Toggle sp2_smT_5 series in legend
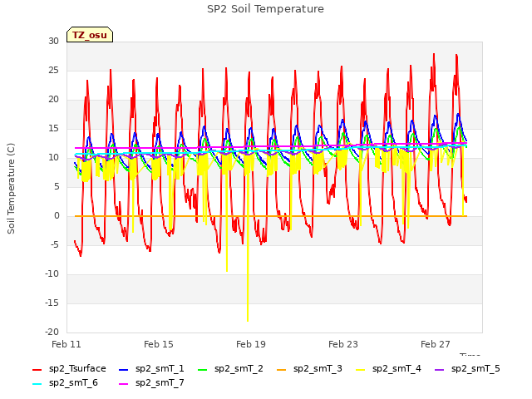532x399 pixels. pos(467,368)
